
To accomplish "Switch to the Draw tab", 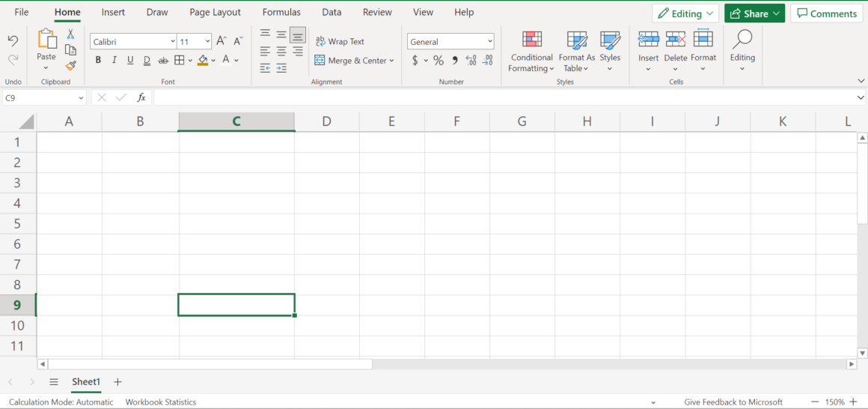I will tap(157, 12).
